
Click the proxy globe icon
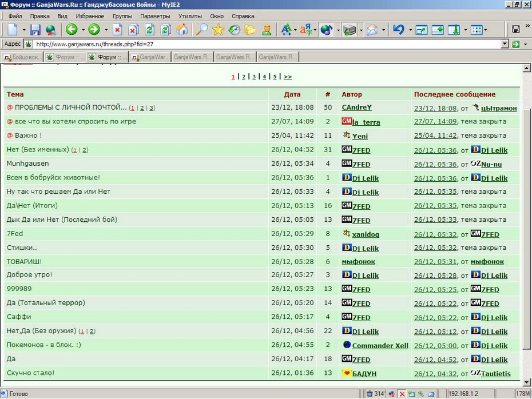326,30
